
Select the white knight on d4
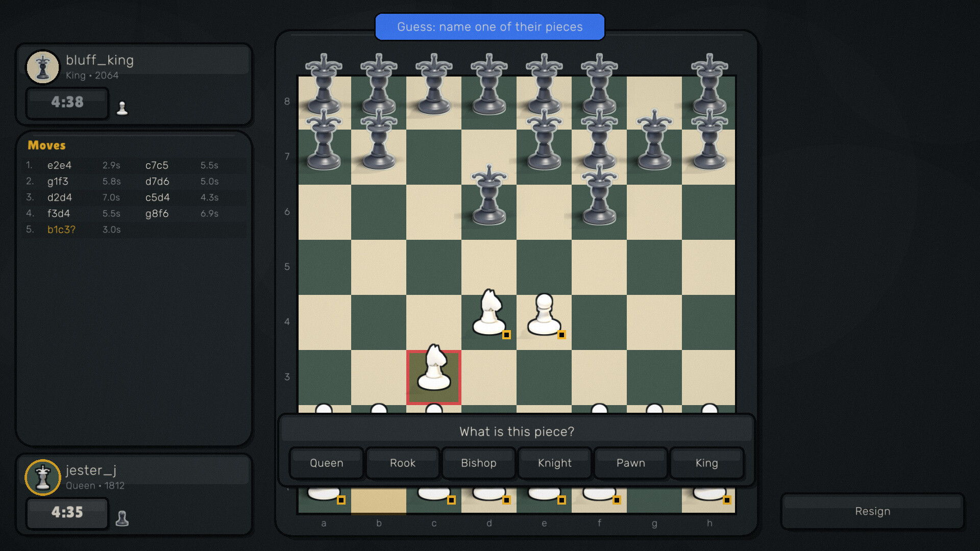click(x=489, y=313)
